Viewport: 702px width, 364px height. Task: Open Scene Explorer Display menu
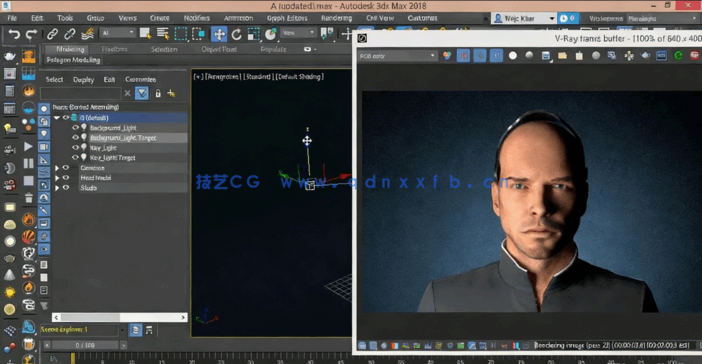pyautogui.click(x=83, y=79)
